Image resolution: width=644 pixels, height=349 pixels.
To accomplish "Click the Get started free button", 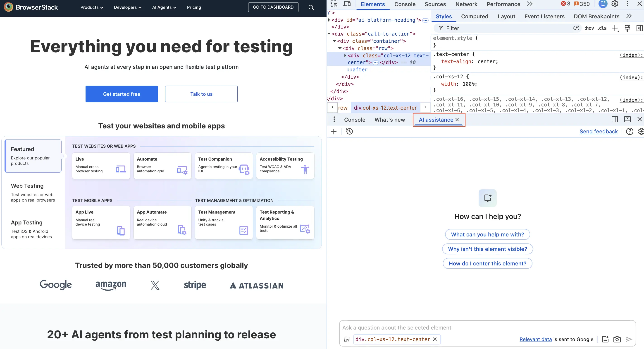I will point(122,94).
